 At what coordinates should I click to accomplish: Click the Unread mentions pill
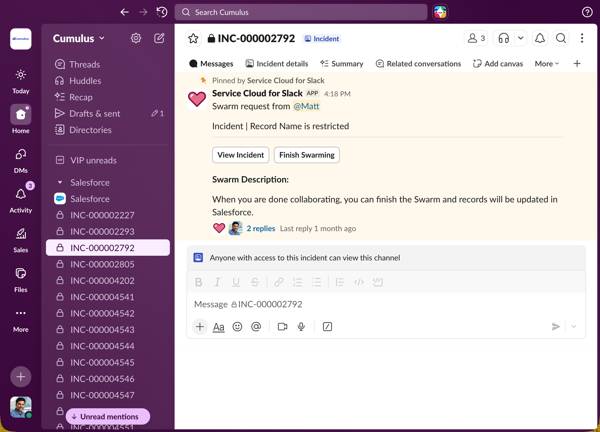(x=108, y=416)
